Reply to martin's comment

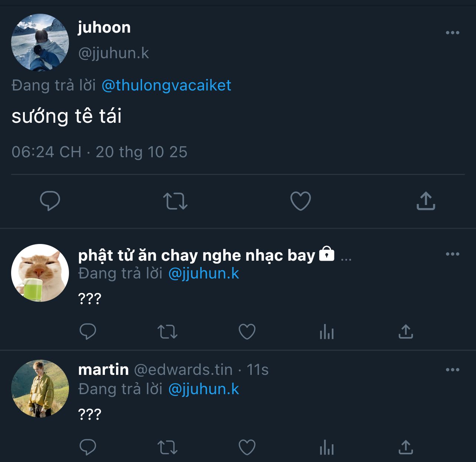(x=88, y=447)
